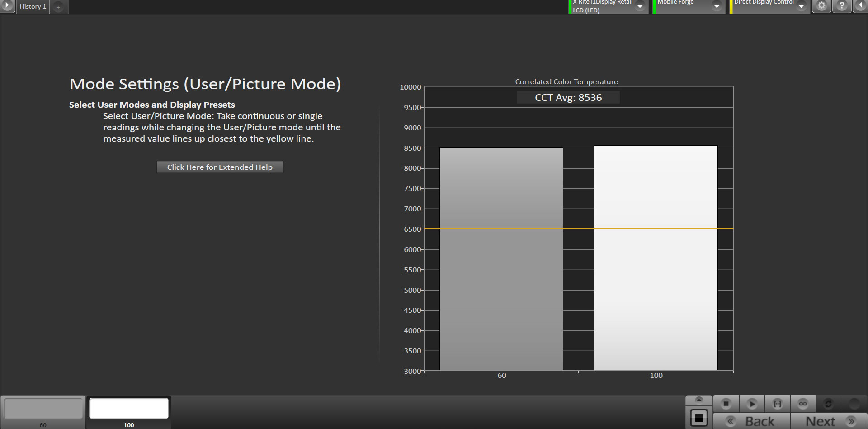Add a new history tab
The image size is (868, 429).
pyautogui.click(x=58, y=7)
